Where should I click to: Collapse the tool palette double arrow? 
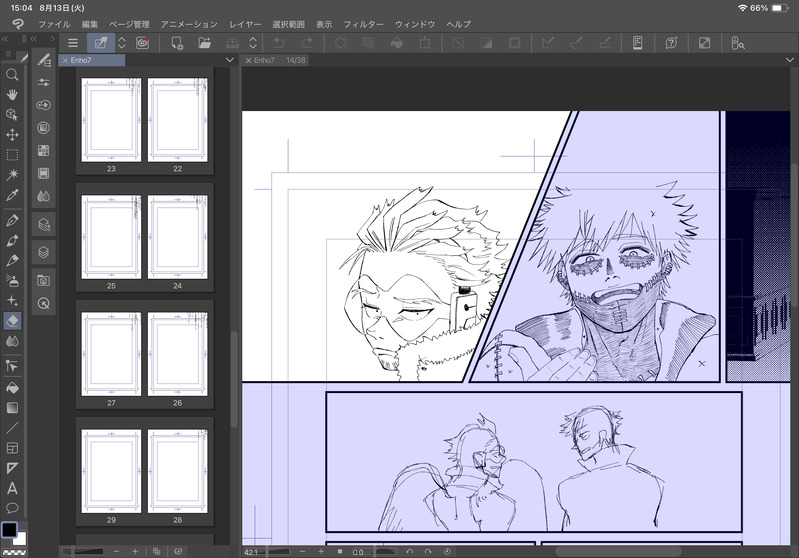[5, 39]
